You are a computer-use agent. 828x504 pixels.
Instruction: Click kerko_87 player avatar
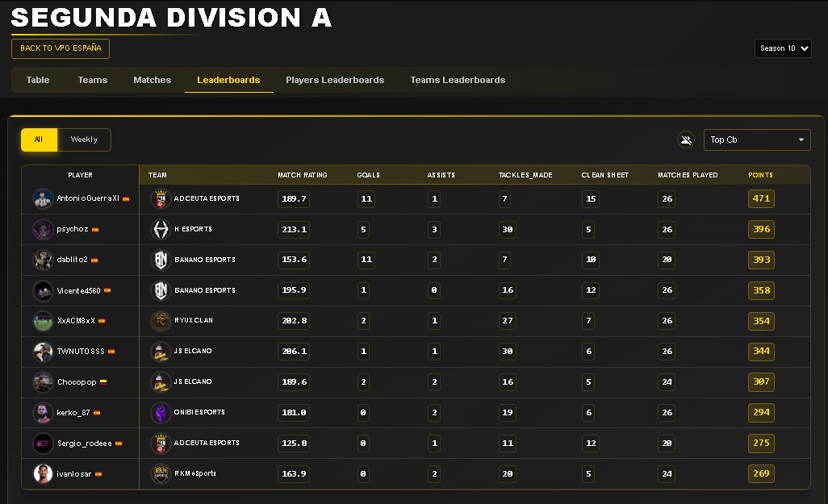point(43,413)
